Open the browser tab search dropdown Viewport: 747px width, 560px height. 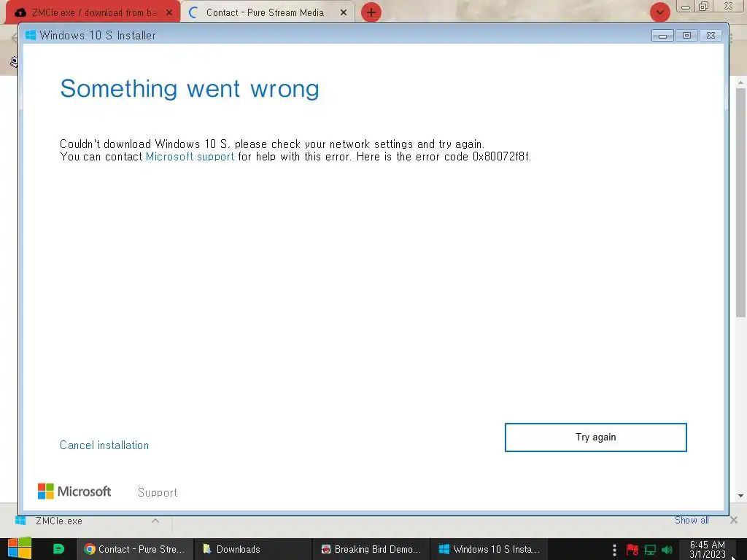pos(659,12)
